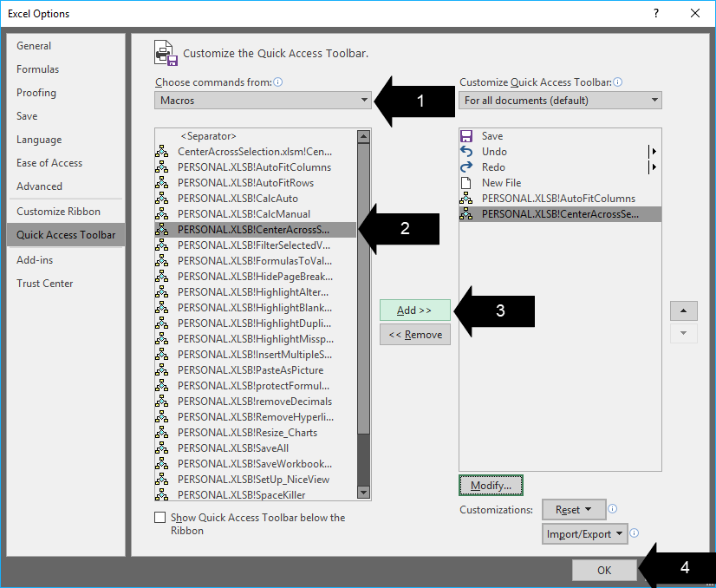This screenshot has height=588, width=716.
Task: Click macro icon beside PERSONAL.XLSB!Resize_Charts
Action: tap(161, 433)
